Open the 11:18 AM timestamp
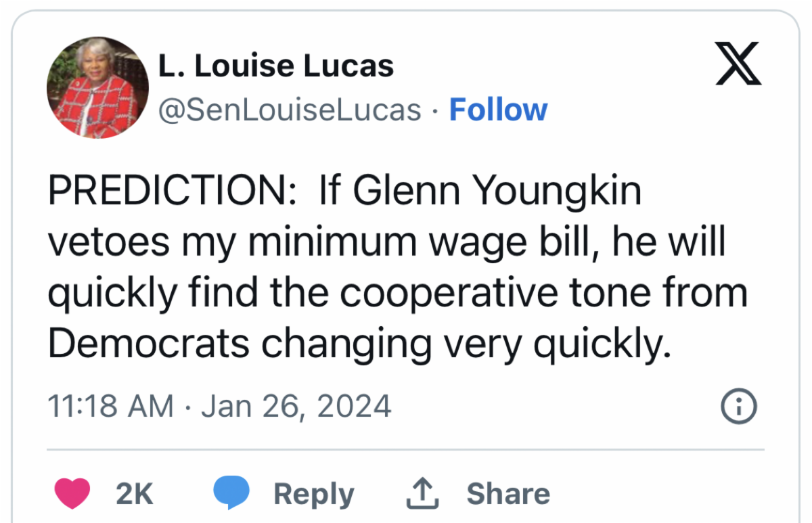The image size is (812, 523). click(x=110, y=406)
